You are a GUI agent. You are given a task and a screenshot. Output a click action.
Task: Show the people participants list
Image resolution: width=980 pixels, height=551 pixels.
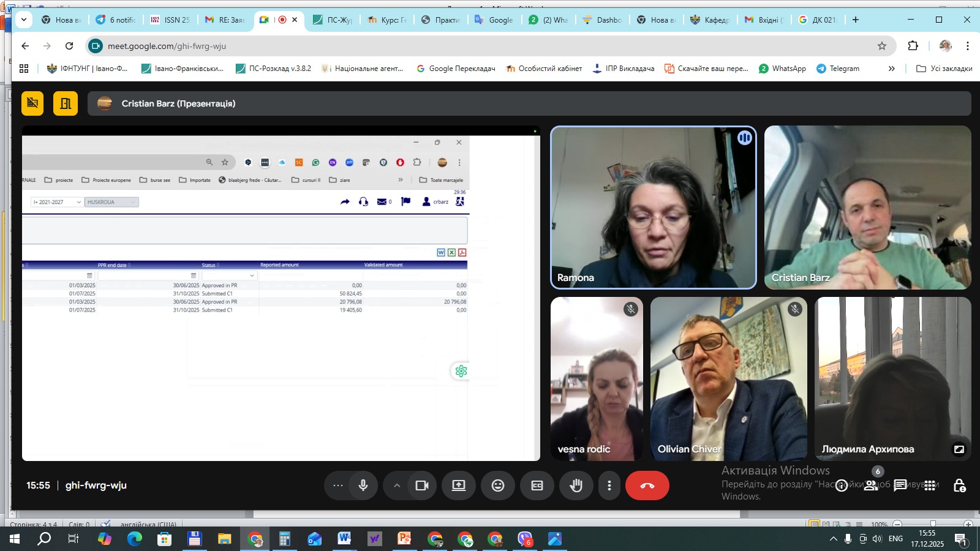(x=870, y=485)
